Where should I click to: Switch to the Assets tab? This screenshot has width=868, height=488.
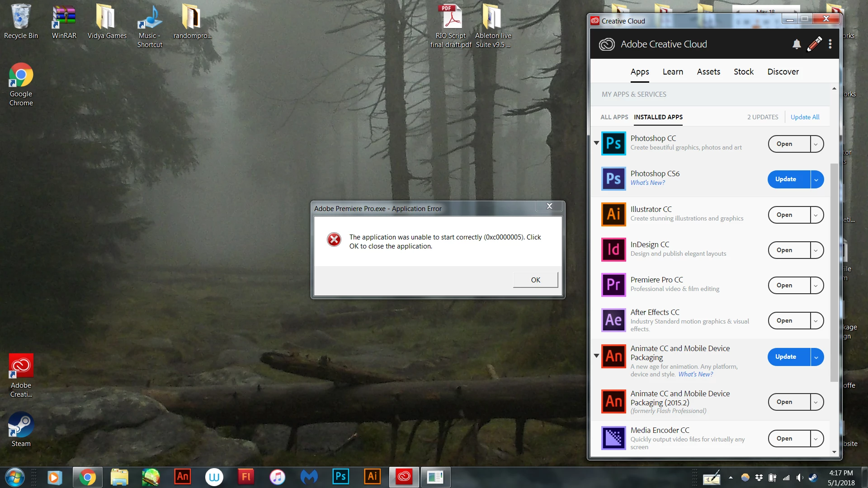[708, 72]
